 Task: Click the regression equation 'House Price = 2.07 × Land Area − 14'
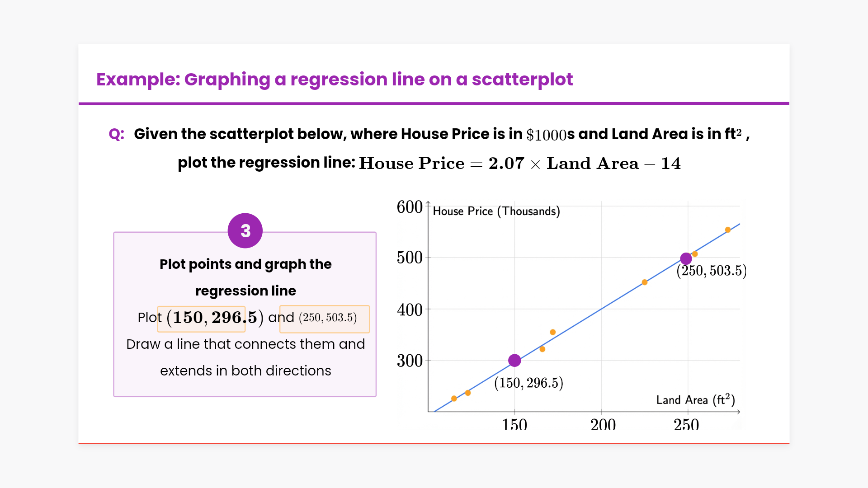tap(519, 163)
